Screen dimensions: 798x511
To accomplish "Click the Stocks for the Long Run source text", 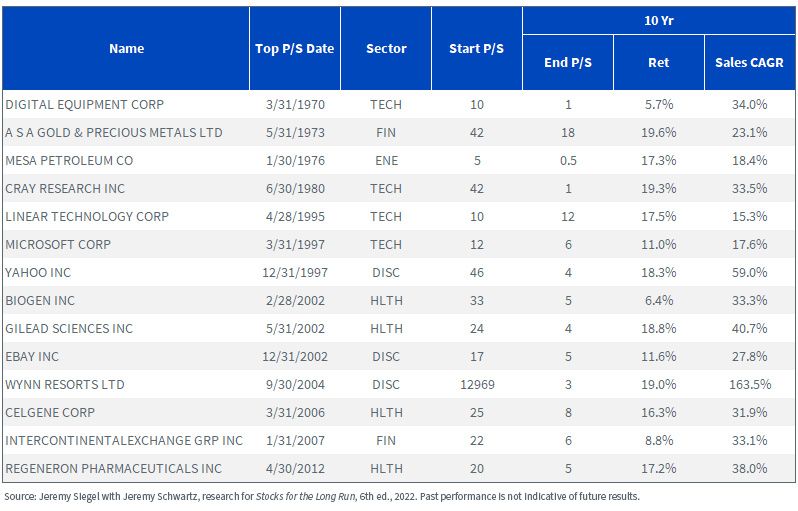I will pos(305,497).
